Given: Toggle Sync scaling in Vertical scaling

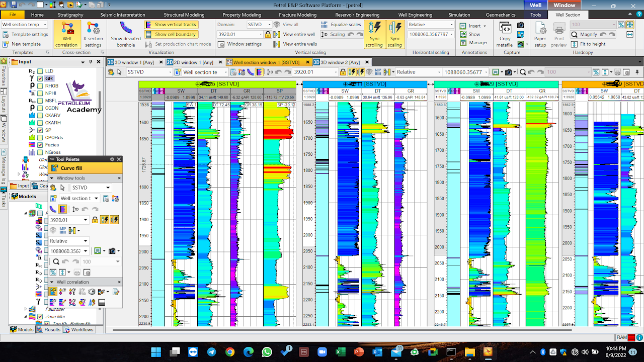Looking at the screenshot, I should click(x=395, y=34).
